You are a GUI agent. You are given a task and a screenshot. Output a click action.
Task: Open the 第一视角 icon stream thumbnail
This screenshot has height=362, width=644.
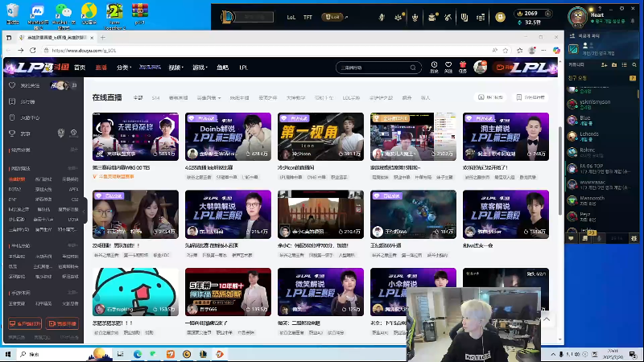320,137
